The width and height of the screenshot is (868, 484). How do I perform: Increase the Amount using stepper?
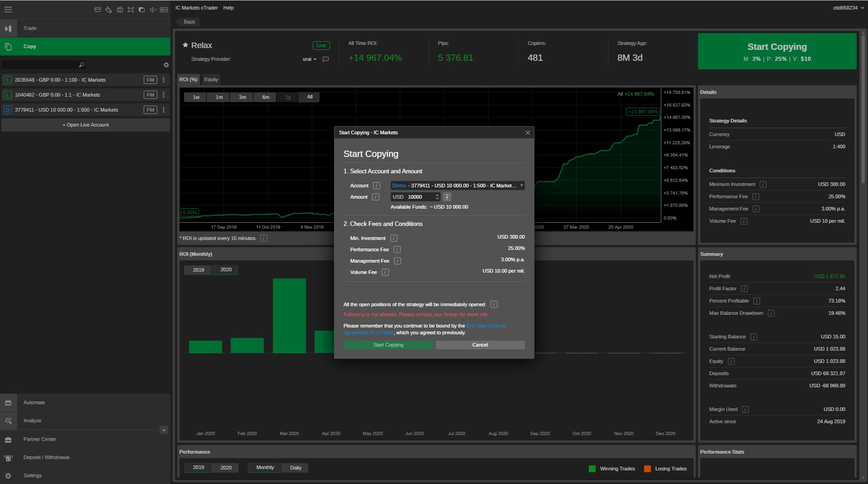(437, 195)
